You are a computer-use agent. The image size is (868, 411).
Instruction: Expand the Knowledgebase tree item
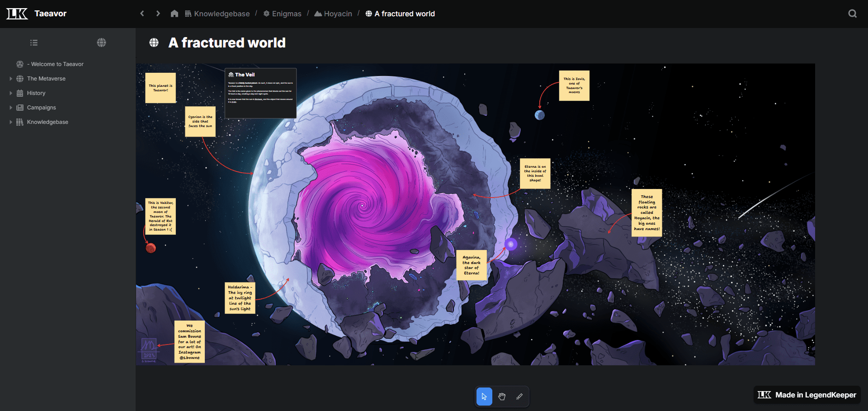tap(11, 122)
